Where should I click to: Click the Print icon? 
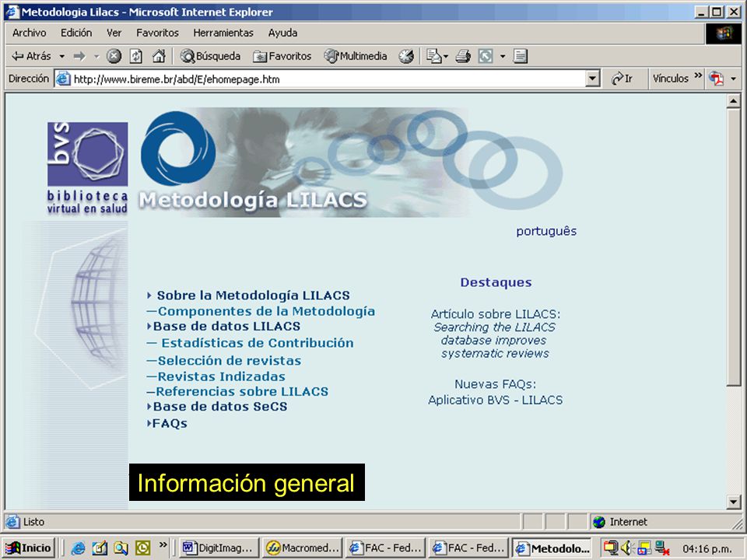(463, 56)
